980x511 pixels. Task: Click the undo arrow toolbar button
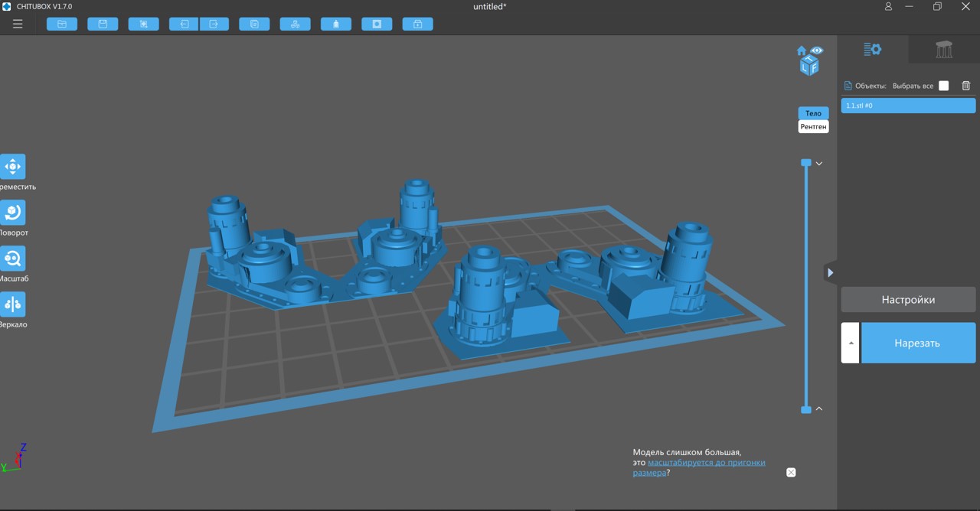pyautogui.click(x=184, y=24)
